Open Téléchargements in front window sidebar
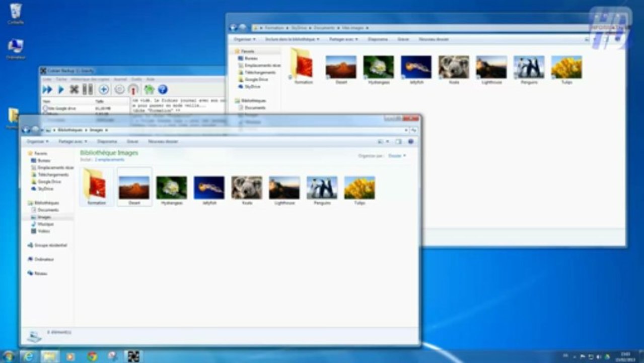This screenshot has height=363, width=644. click(x=49, y=174)
